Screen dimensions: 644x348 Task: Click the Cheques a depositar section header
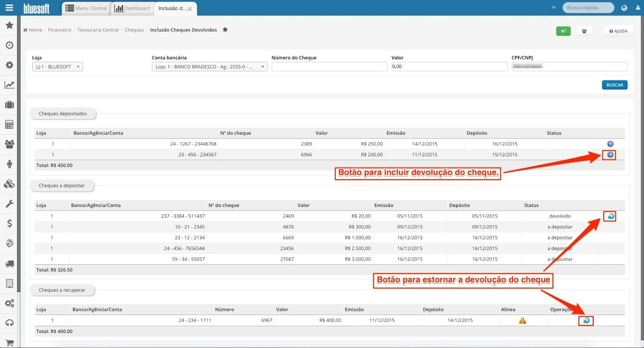62,186
